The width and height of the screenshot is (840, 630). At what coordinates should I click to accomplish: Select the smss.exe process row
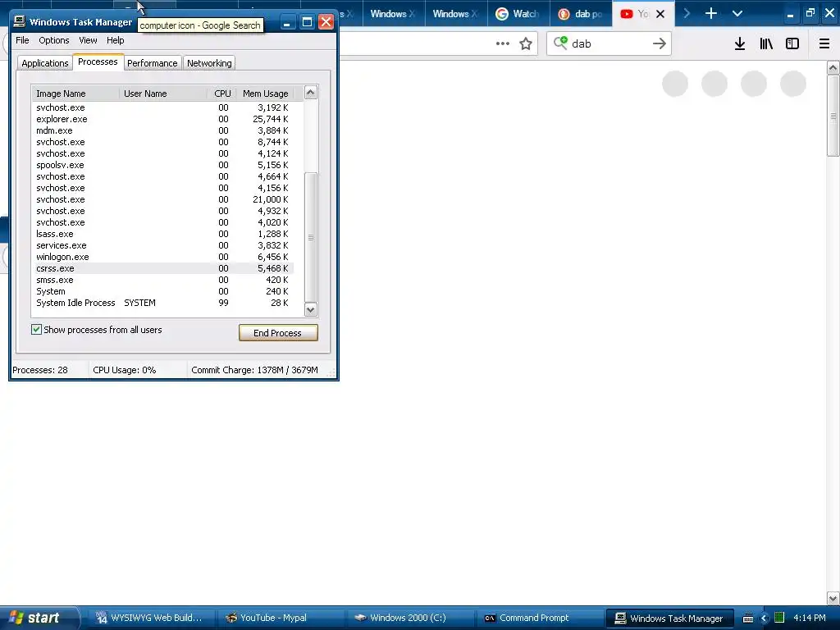[163, 281]
